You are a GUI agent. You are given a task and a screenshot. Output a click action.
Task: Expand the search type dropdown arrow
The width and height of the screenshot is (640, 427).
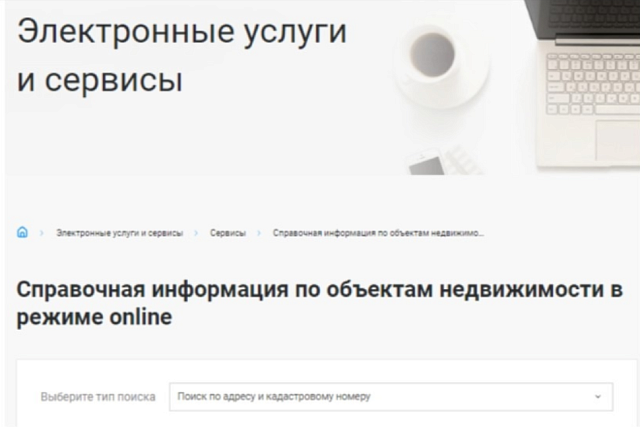click(x=598, y=396)
